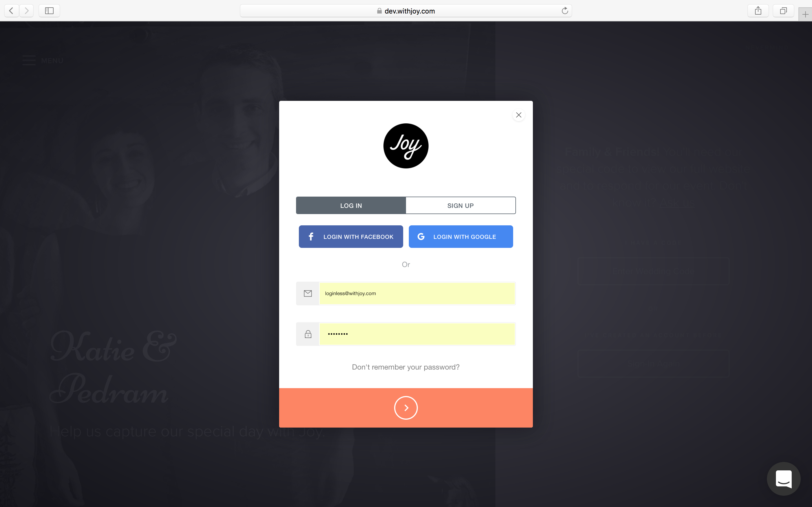Select the SIGN UP tab
Image resolution: width=812 pixels, height=507 pixels.
click(x=460, y=206)
